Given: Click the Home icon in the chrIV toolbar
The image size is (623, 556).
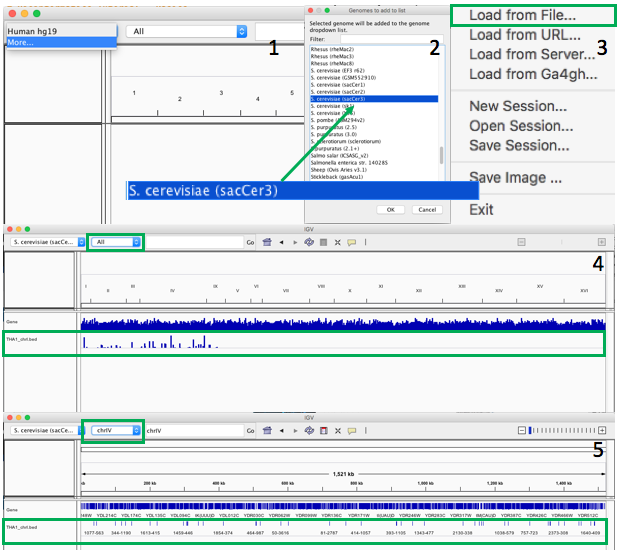Looking at the screenshot, I should pyautogui.click(x=267, y=431).
